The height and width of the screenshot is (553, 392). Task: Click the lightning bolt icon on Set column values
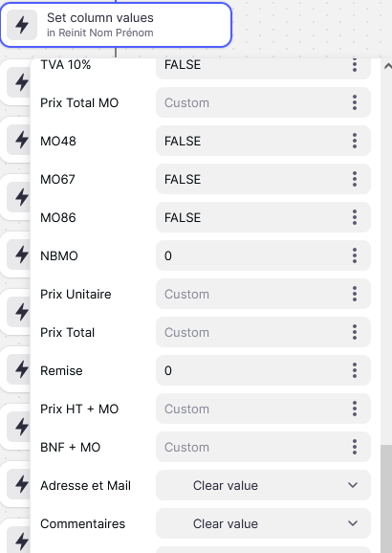tap(22, 25)
